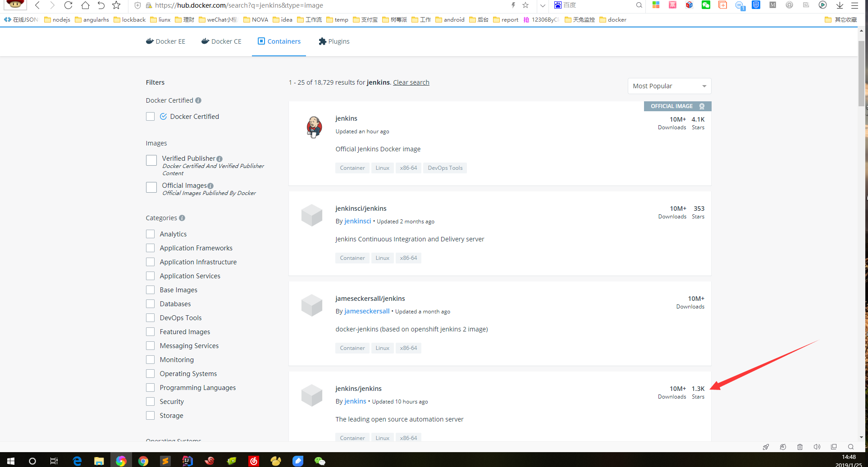
Task: Click the Categories info icon
Action: click(182, 218)
